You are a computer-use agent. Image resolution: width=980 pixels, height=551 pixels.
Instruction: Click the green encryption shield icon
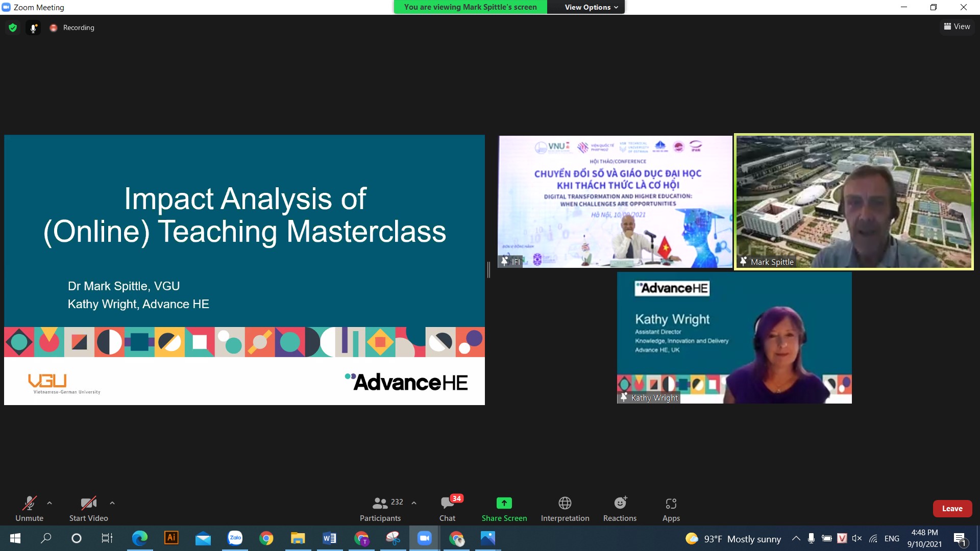(x=13, y=28)
